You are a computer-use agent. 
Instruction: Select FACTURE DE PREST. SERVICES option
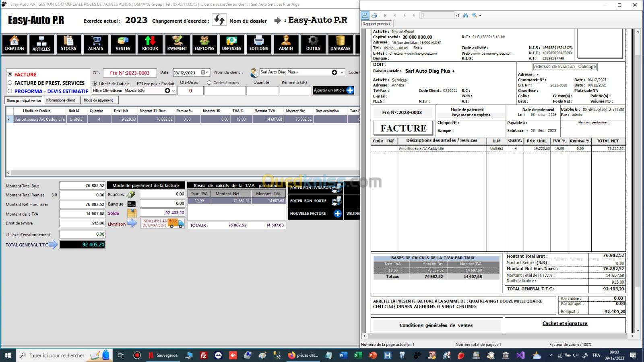point(10,83)
